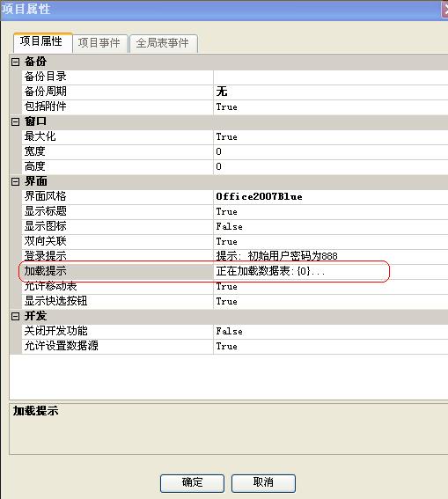The image size is (448, 499).
Task: Switch to the 项目属性 tab
Action: click(x=43, y=42)
